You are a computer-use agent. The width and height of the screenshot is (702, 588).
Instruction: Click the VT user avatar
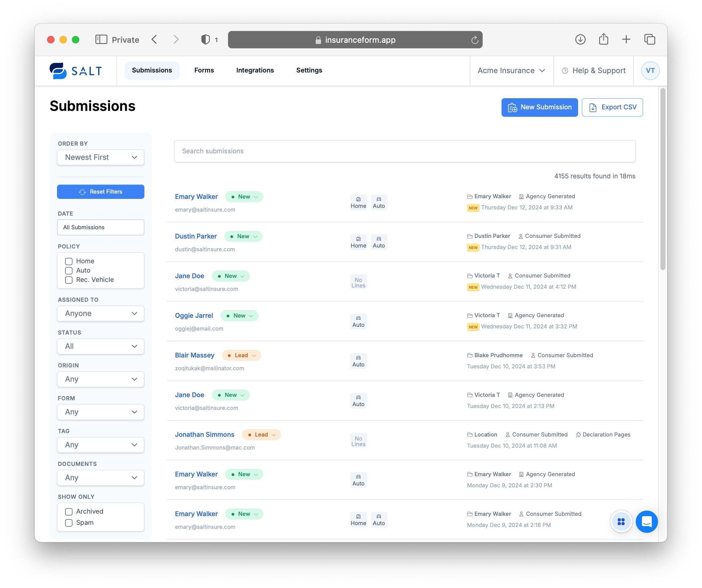[x=650, y=71]
